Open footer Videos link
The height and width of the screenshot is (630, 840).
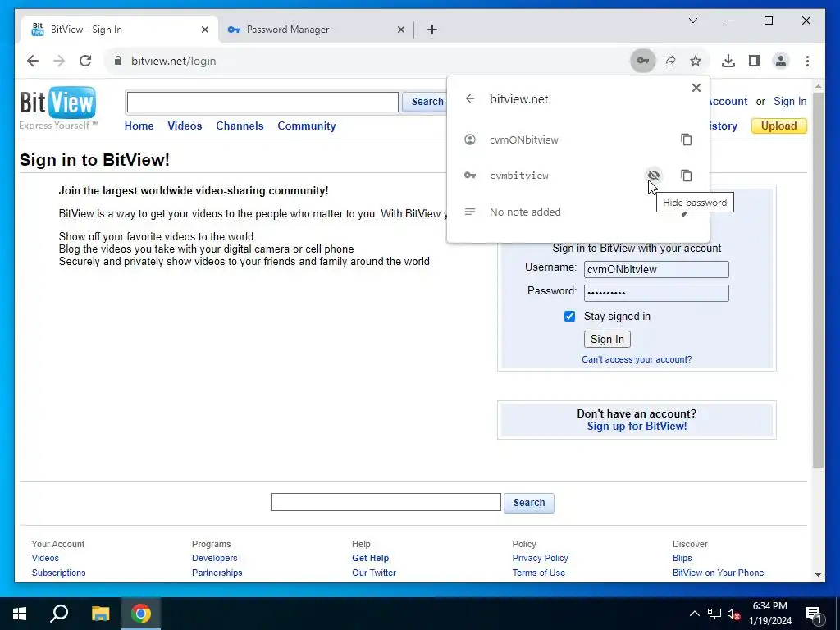pos(45,558)
